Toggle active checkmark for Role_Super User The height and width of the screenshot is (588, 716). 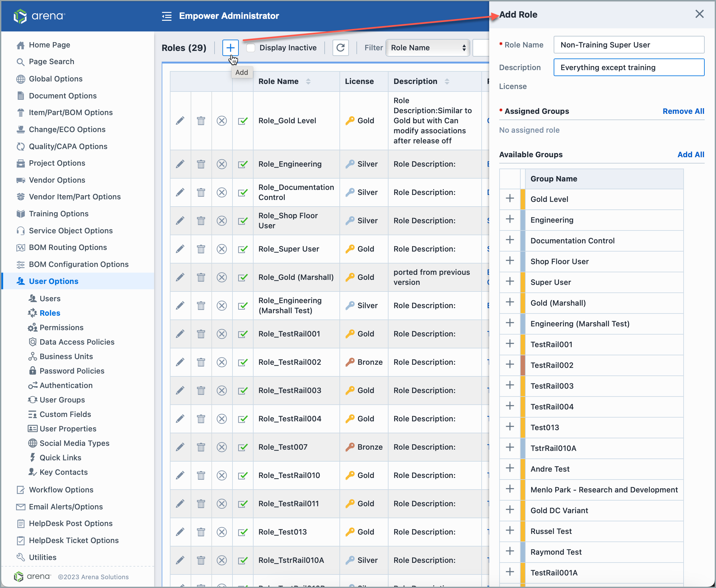[243, 249]
